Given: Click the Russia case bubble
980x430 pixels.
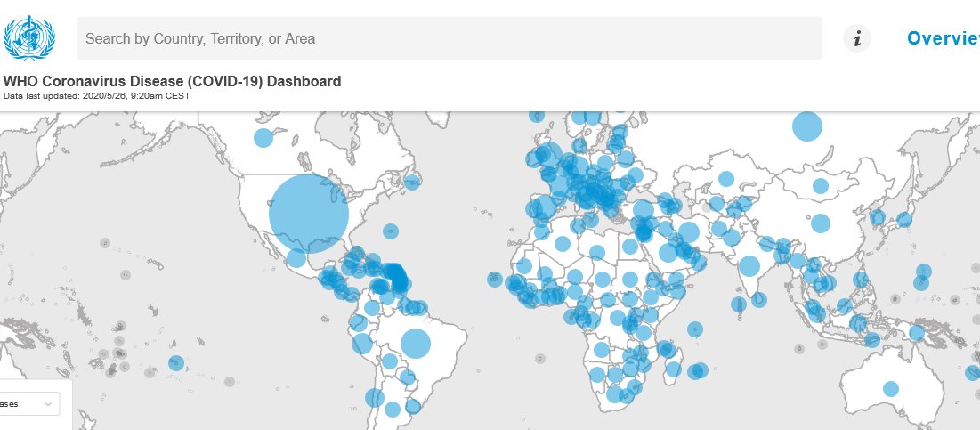Looking at the screenshot, I should (x=806, y=126).
